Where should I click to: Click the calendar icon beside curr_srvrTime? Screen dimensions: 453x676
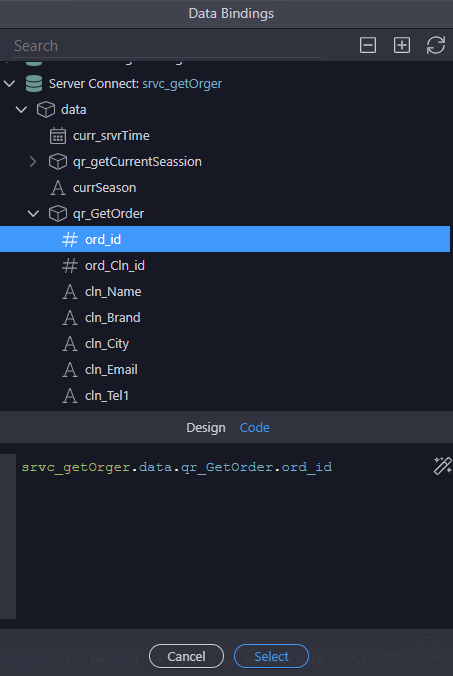(x=58, y=136)
